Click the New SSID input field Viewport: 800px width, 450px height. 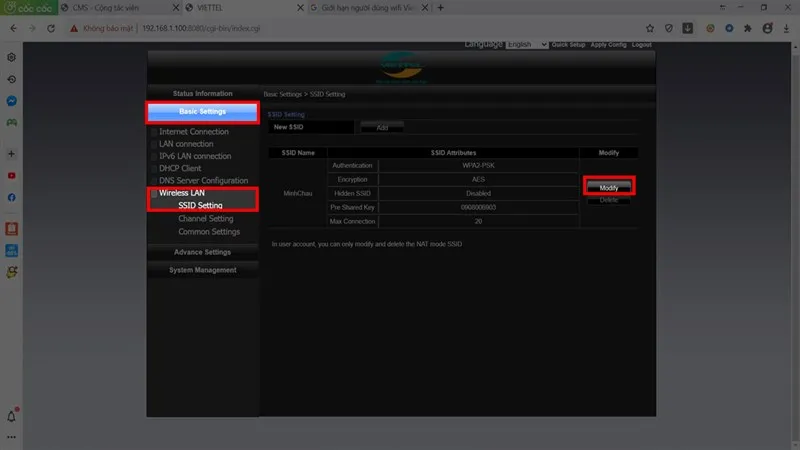coord(312,127)
